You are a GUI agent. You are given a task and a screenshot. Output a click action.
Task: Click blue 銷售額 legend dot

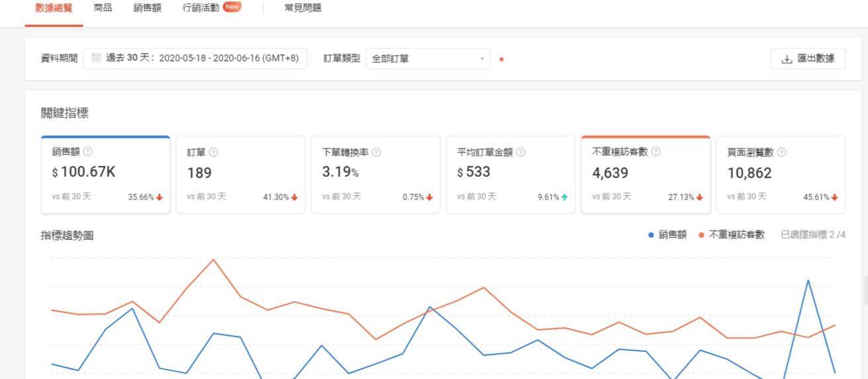pos(651,235)
